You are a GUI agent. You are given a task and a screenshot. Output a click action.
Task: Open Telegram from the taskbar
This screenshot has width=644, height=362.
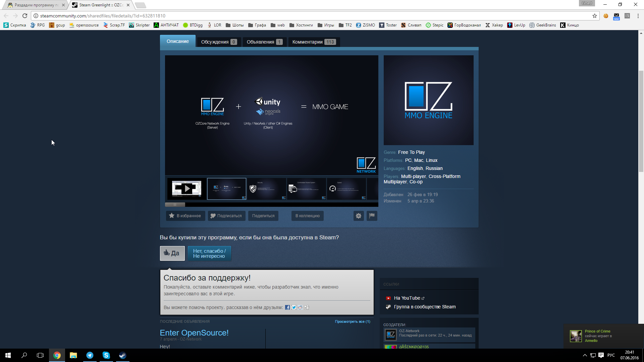click(x=90, y=355)
